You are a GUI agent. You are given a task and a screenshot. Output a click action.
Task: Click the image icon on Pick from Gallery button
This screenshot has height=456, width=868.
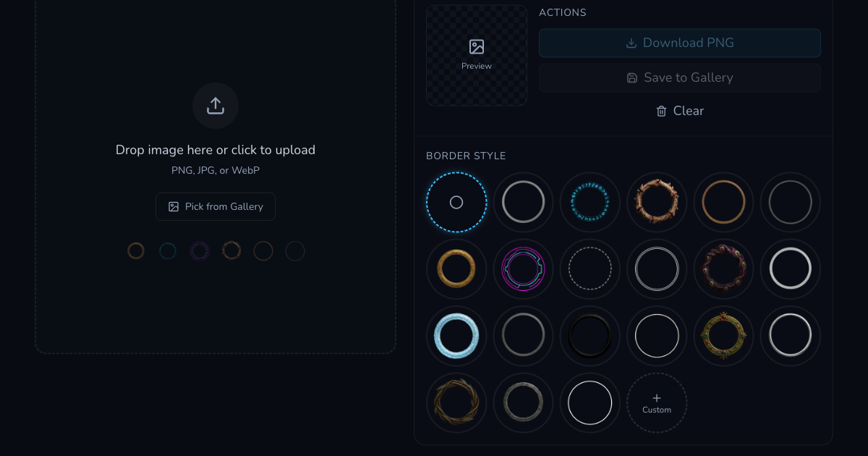point(173,206)
